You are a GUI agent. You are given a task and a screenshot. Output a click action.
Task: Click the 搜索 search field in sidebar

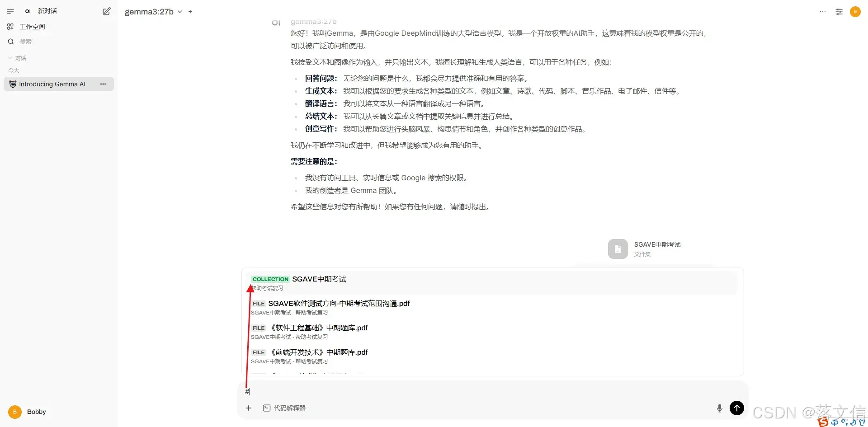58,42
